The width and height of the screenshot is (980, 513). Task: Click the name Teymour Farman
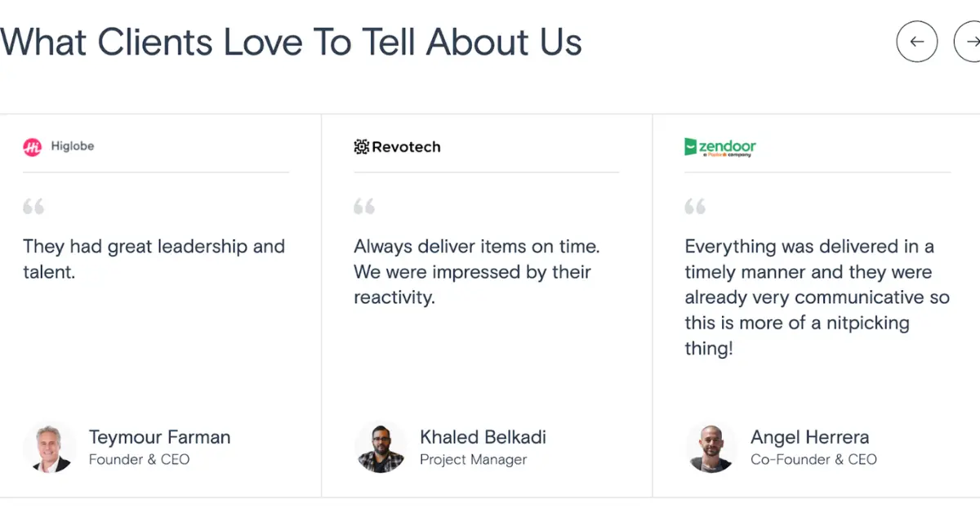coord(159,437)
